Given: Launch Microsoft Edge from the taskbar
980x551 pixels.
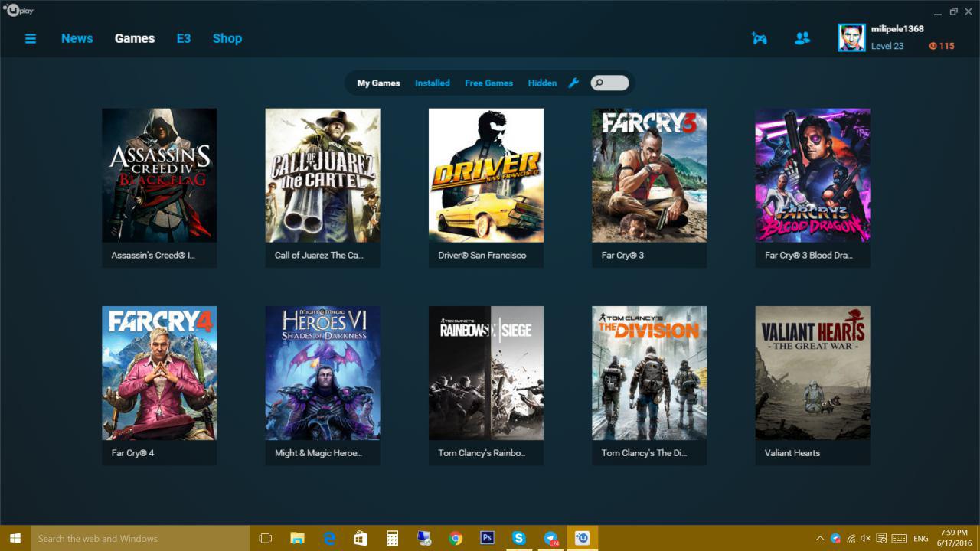Looking at the screenshot, I should [329, 538].
